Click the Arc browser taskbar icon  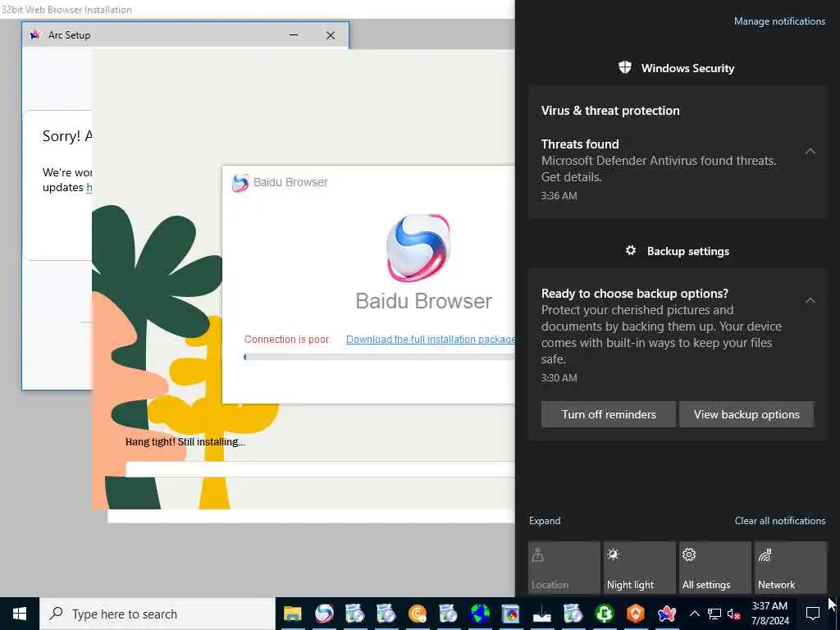click(x=666, y=614)
